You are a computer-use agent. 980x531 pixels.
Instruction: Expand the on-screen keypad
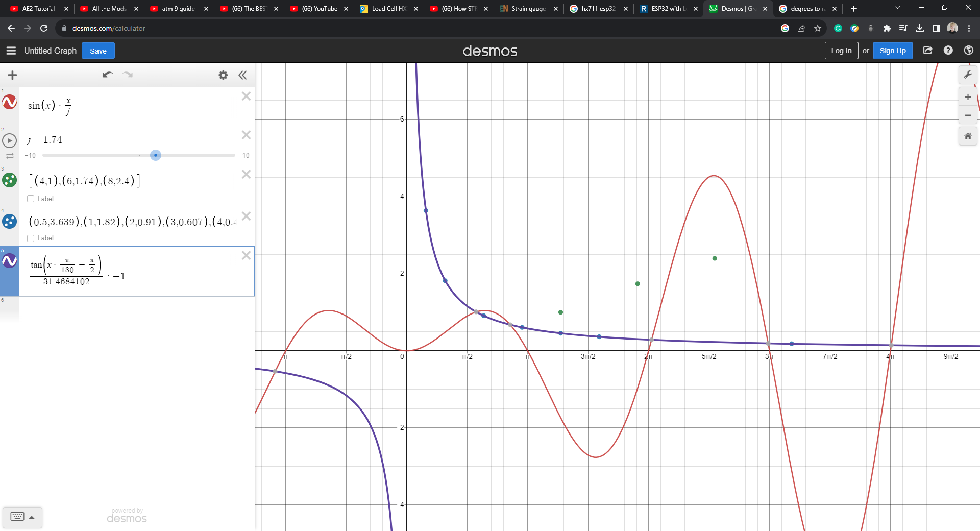pos(22,517)
